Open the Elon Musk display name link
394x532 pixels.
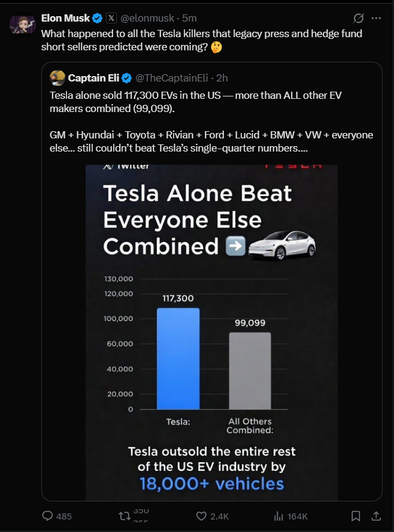(65, 18)
